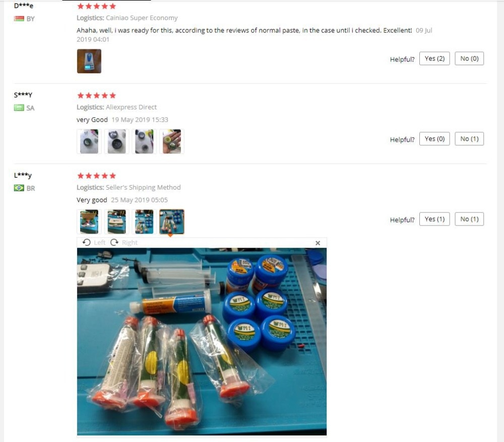Vote Yes (0) on S***Y's review

[434, 139]
